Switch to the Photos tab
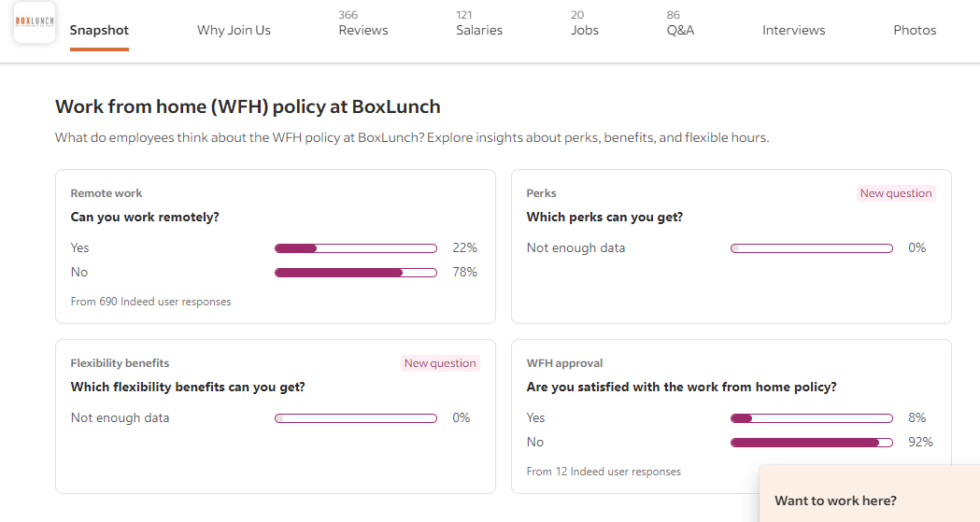 (915, 30)
